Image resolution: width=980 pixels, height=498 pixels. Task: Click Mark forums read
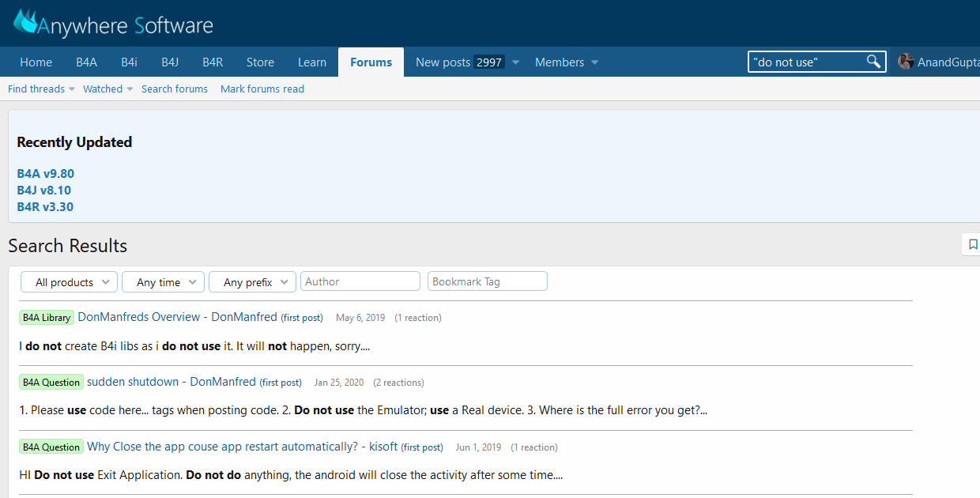pyautogui.click(x=262, y=89)
